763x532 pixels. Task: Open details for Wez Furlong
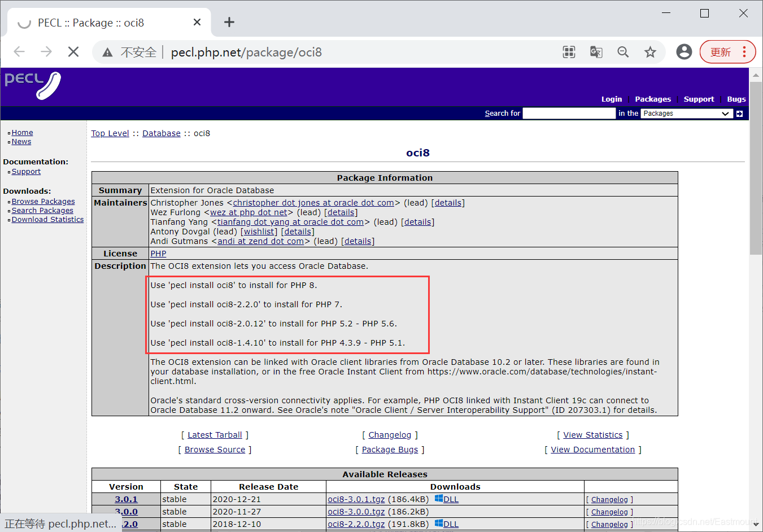coord(341,212)
